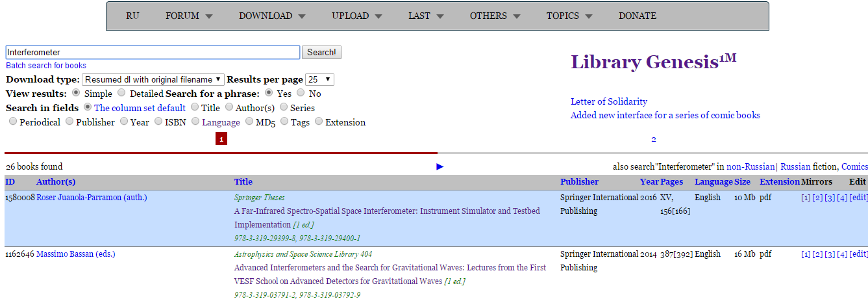The width and height of the screenshot is (868, 299).
Task: Select the Tags search field radio
Action: [284, 122]
